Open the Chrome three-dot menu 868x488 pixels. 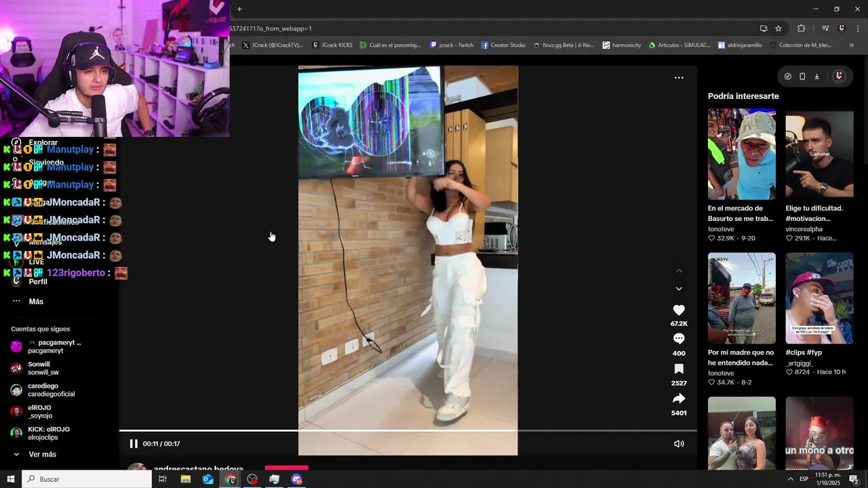click(859, 28)
